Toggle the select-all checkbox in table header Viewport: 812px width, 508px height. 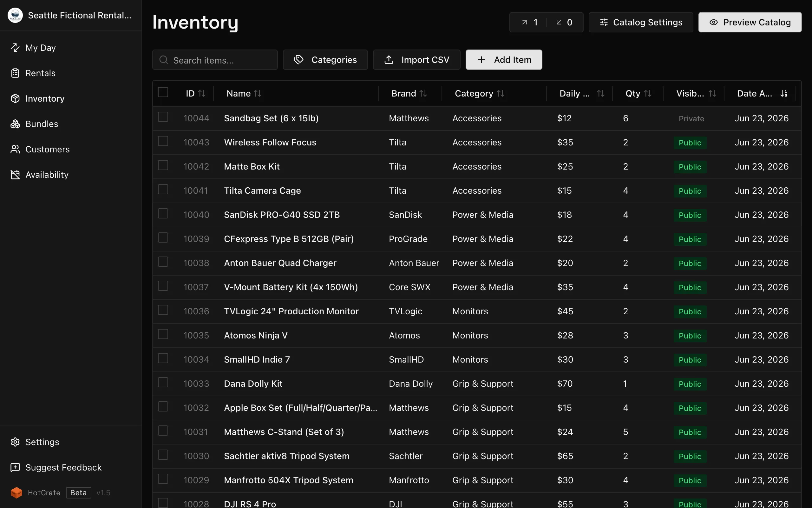click(163, 92)
